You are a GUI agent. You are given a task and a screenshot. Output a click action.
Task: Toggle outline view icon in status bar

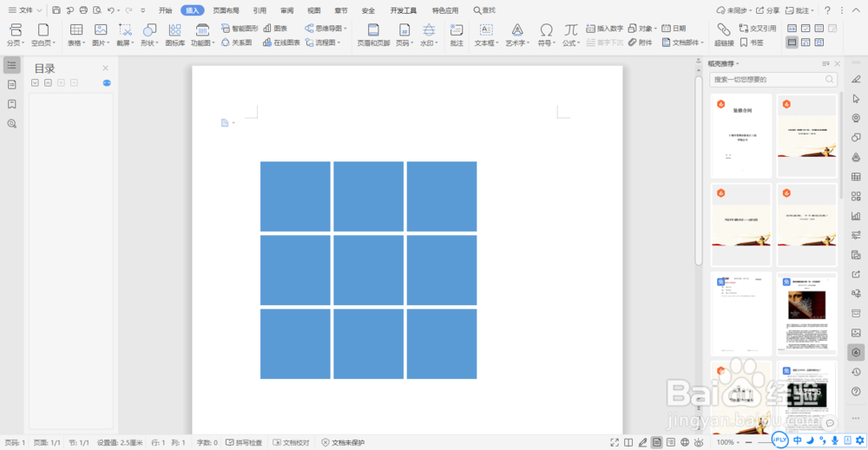tap(671, 442)
